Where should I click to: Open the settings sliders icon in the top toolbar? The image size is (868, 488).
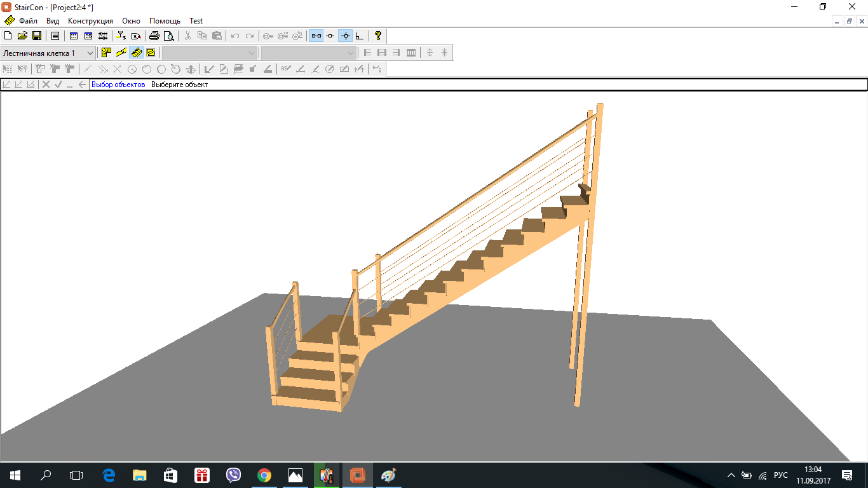pos(103,36)
